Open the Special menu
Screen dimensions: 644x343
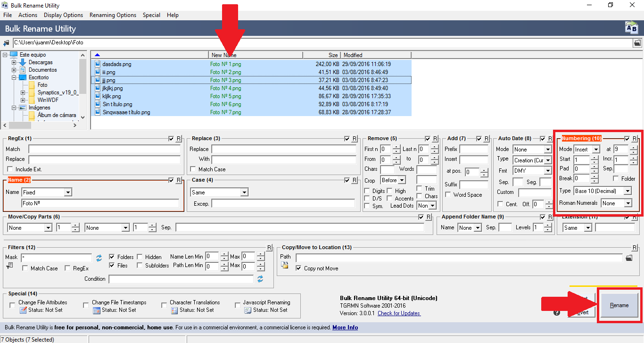(151, 15)
